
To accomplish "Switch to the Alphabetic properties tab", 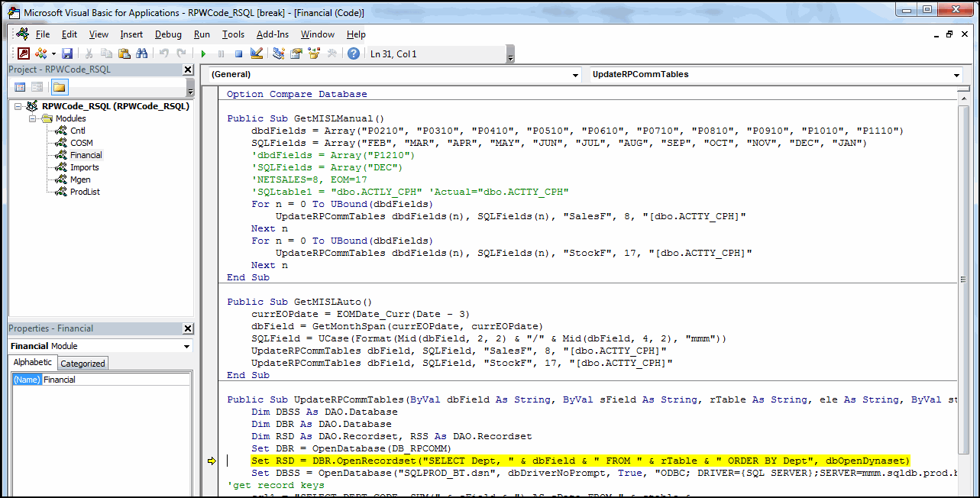I will (33, 362).
